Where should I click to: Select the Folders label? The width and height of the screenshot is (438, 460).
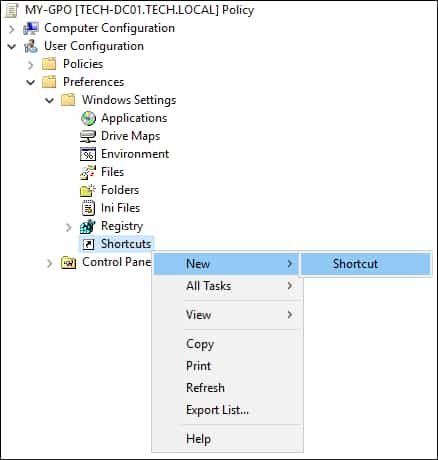(120, 190)
